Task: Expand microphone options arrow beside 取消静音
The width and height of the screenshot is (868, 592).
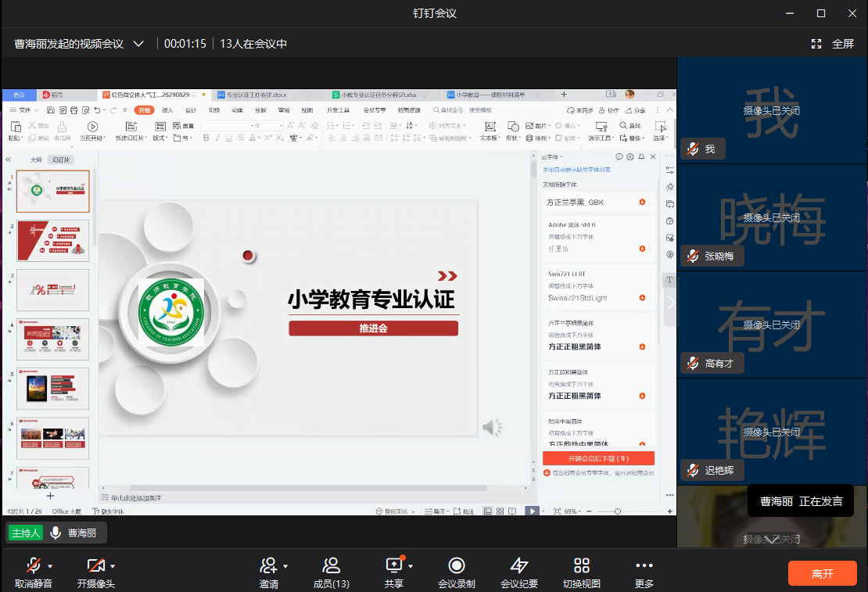Action: (50, 565)
